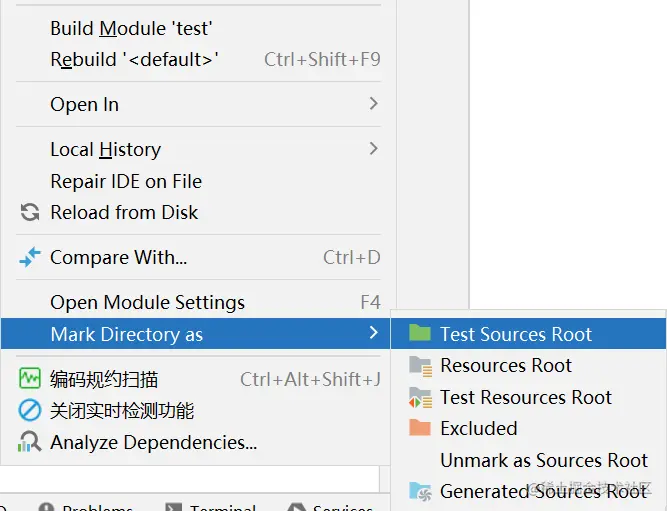The width and height of the screenshot is (667, 511).
Task: Click the green 编码规约扫描 icon
Action: (30, 379)
